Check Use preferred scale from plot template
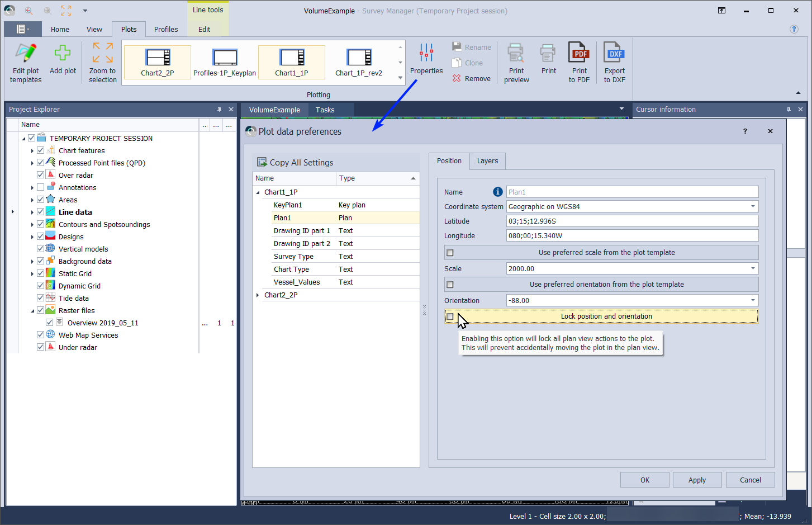Screen dimensions: 812x525 point(450,253)
